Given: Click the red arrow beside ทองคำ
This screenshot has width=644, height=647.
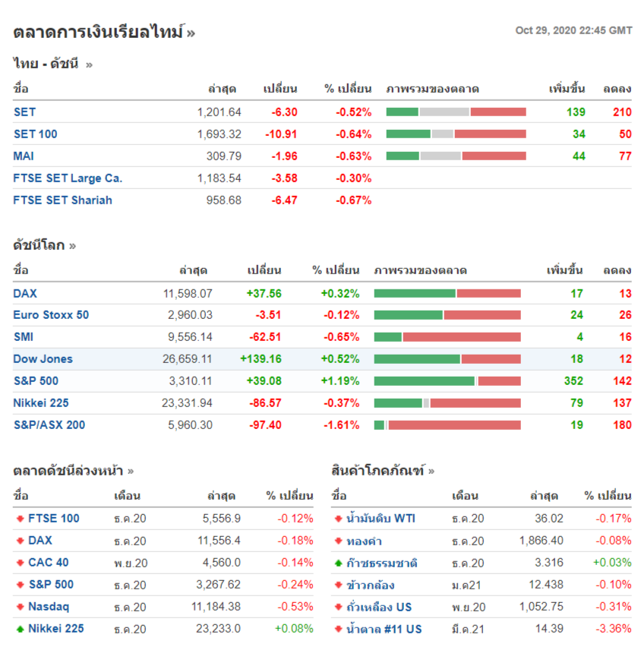Looking at the screenshot, I should pos(338,541).
